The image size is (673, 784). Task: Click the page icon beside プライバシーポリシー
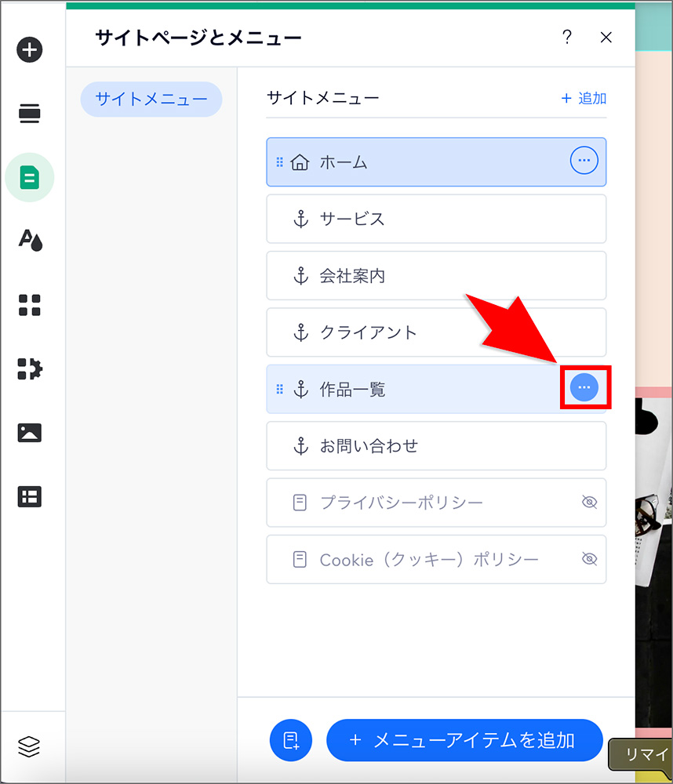[x=300, y=503]
